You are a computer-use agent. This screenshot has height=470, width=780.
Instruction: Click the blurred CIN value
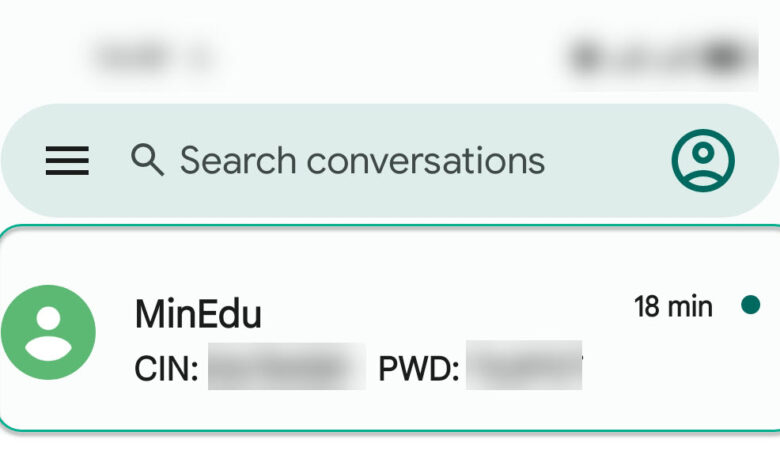(x=286, y=368)
